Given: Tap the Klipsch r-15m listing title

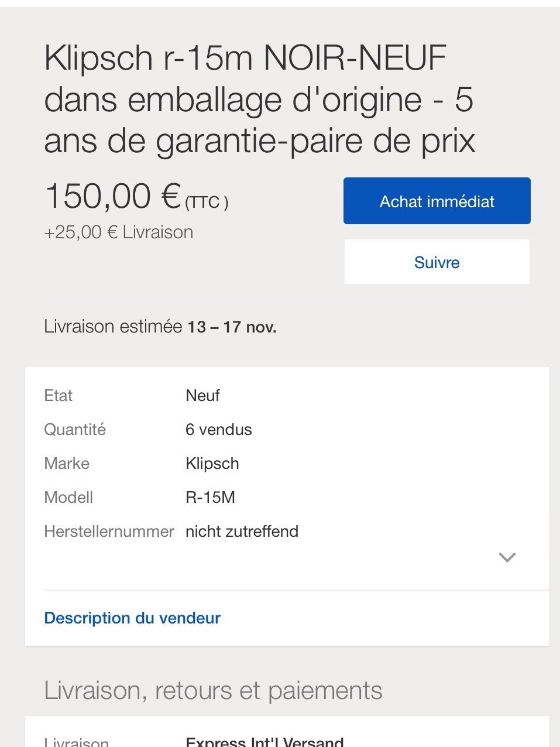Looking at the screenshot, I should click(x=259, y=100).
